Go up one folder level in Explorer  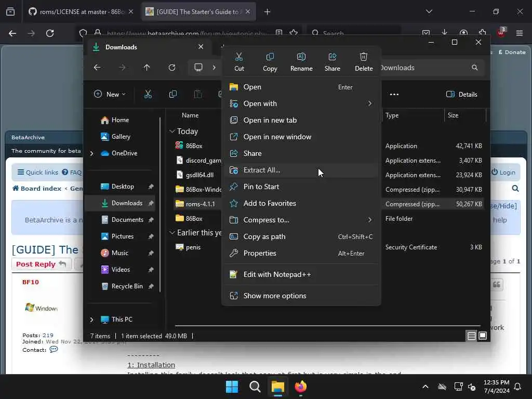[x=147, y=68]
